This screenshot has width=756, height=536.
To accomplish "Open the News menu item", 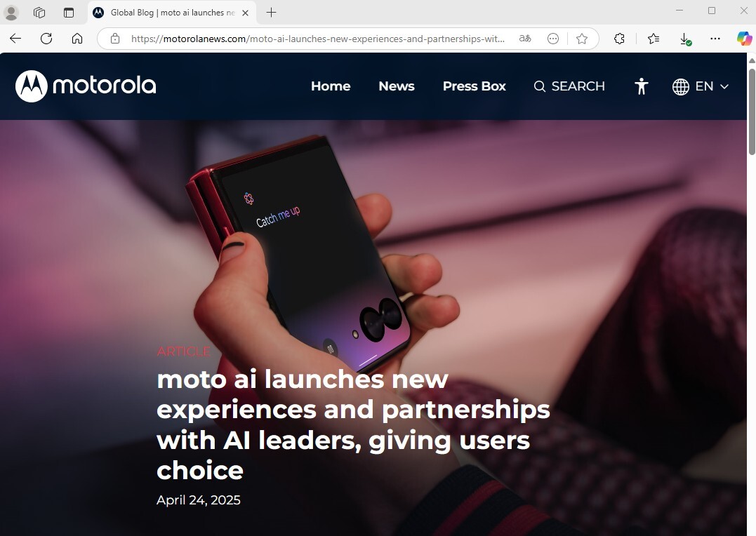I will [x=397, y=86].
